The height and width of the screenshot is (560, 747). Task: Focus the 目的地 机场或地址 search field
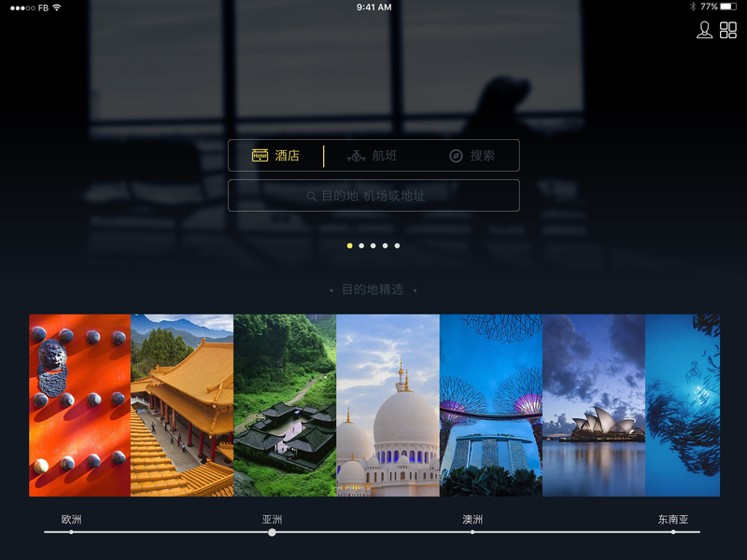(x=373, y=195)
